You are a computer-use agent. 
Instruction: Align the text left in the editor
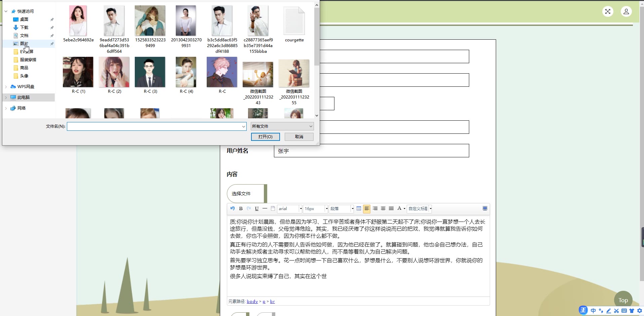[367, 208]
